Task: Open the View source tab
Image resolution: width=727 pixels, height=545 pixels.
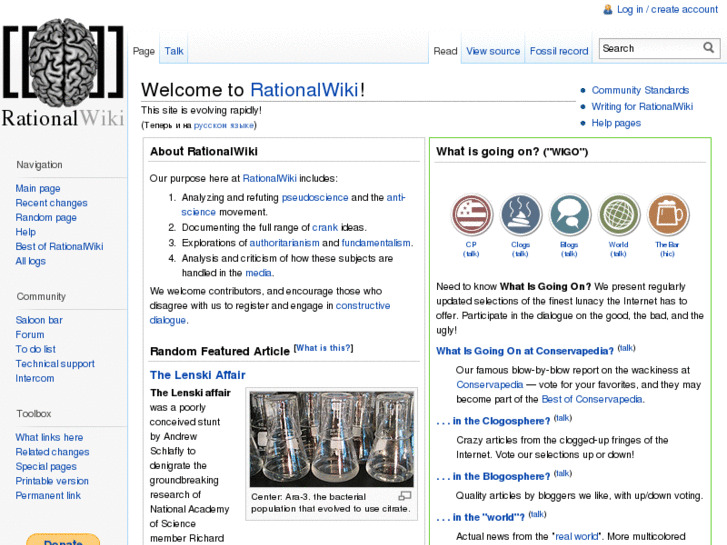Action: (x=493, y=51)
